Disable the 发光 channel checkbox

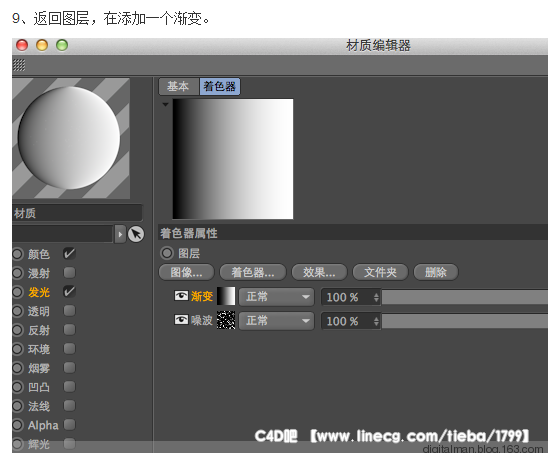(69, 292)
